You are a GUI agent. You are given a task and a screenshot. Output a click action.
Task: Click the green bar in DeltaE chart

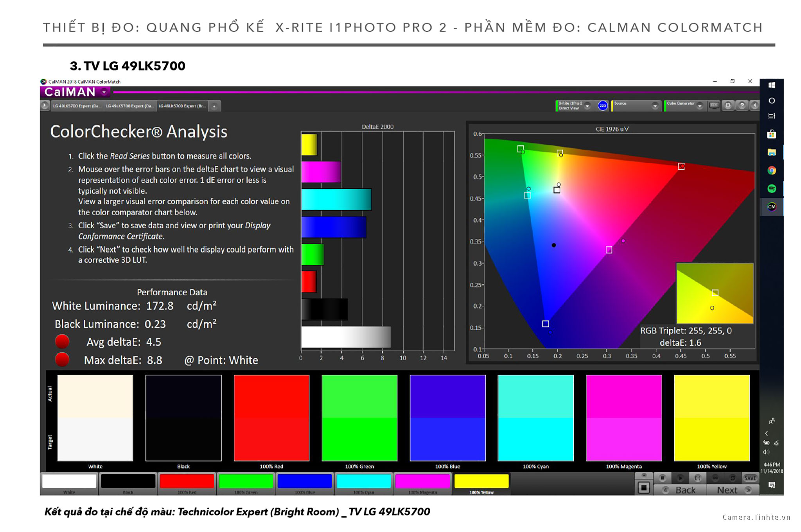click(312, 254)
